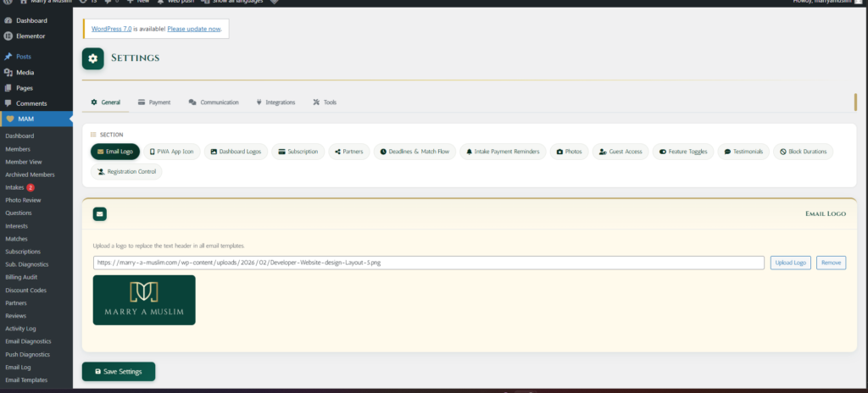Click the Please update now link
Screen dimensions: 868x393
(194, 29)
